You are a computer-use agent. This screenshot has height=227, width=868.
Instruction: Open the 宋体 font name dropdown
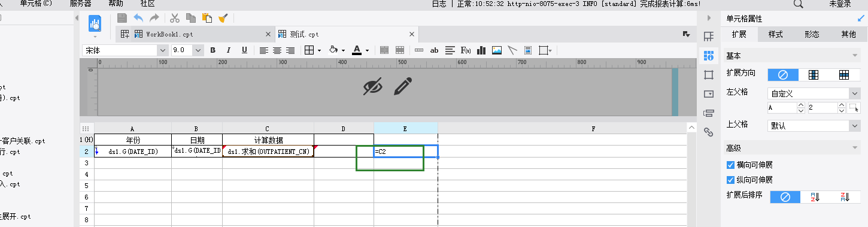[x=125, y=50]
